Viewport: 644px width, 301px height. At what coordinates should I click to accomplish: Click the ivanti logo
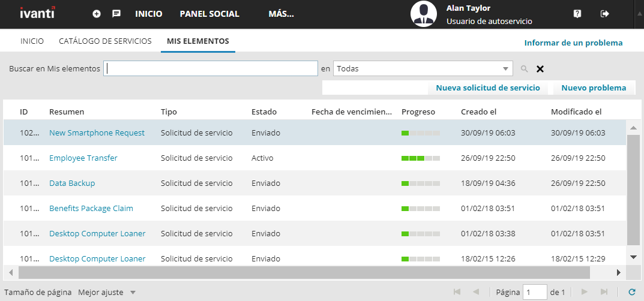click(38, 13)
